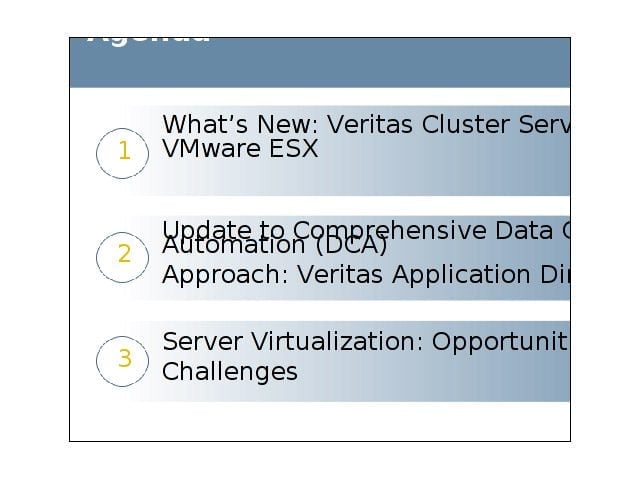Click "Server Virtualization:" in item three

(x=293, y=342)
